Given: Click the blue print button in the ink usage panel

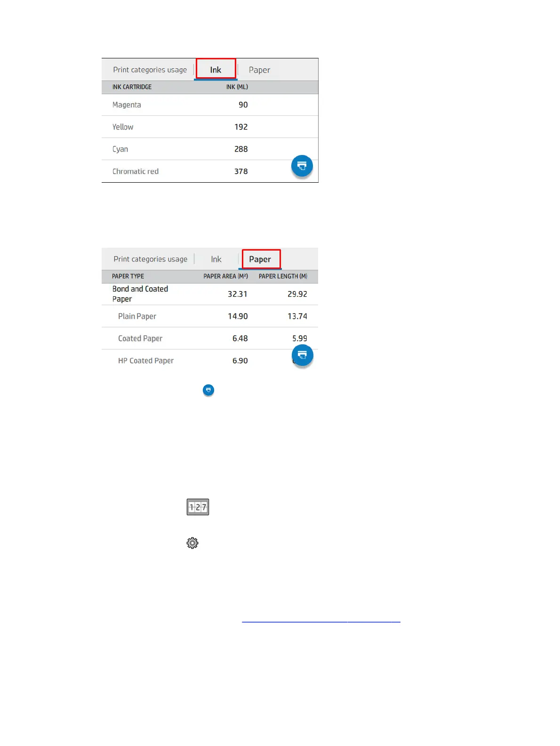Looking at the screenshot, I should tap(302, 166).
